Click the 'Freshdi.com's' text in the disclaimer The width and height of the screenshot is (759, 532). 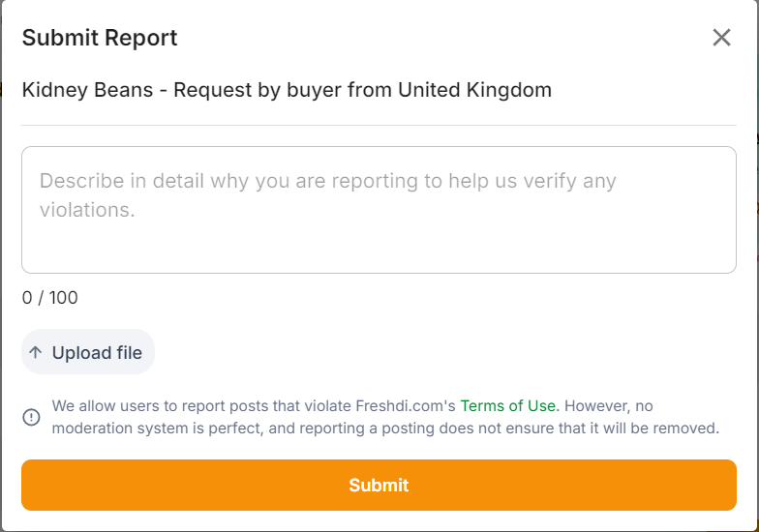click(x=407, y=406)
